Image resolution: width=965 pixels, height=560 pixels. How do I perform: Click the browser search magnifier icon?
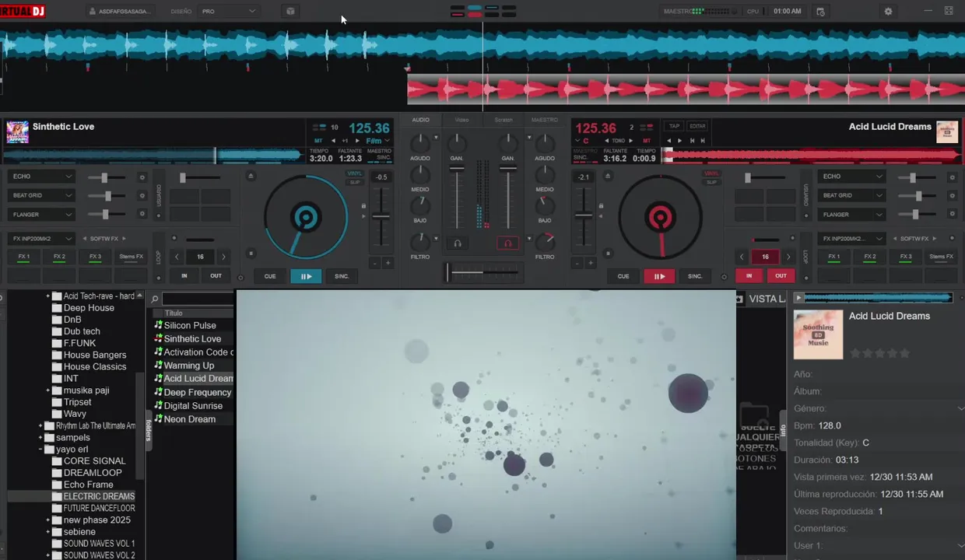(x=155, y=299)
